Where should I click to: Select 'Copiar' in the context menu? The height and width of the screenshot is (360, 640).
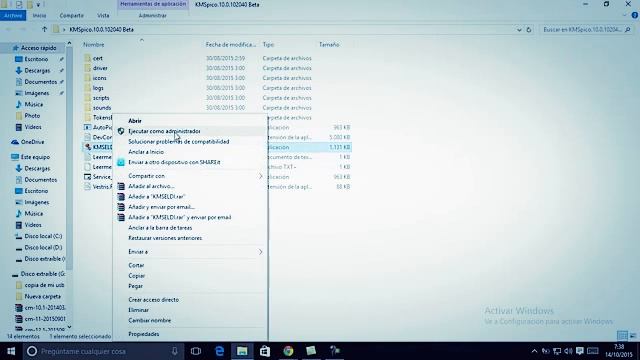tap(137, 276)
